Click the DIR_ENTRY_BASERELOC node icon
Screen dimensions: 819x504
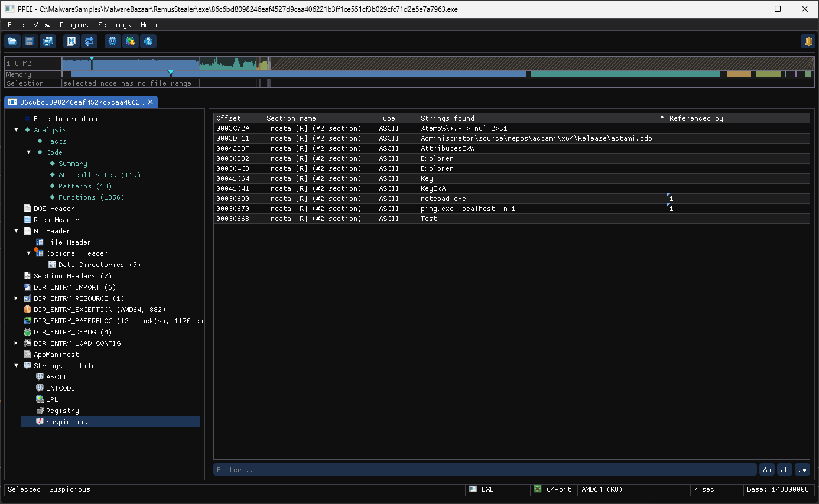(x=27, y=321)
